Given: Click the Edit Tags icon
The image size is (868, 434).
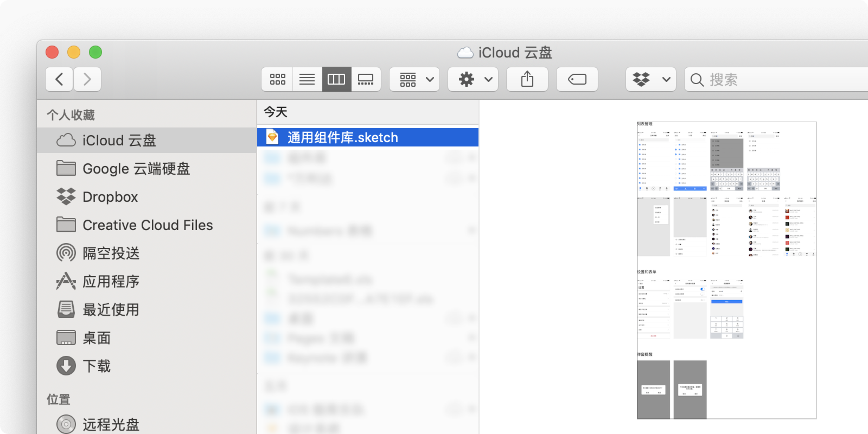Looking at the screenshot, I should pos(577,80).
